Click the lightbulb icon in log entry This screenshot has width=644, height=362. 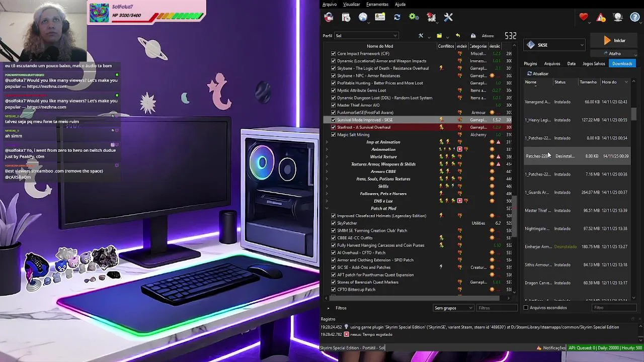[346, 327]
